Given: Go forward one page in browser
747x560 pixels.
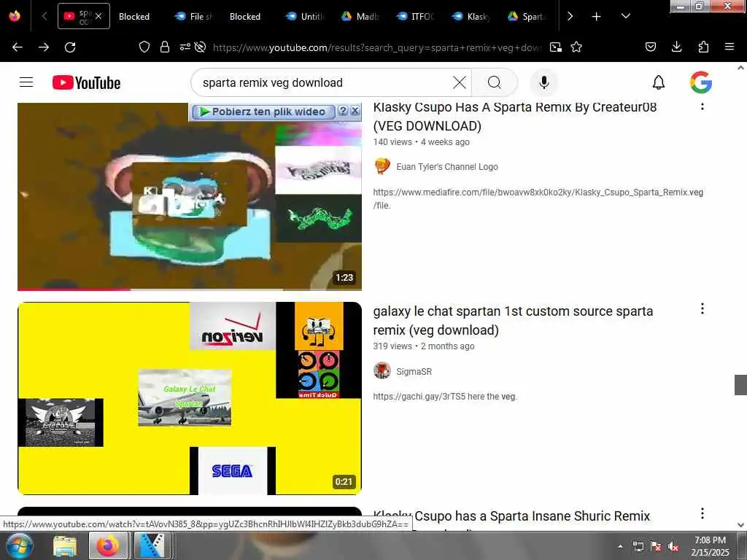Looking at the screenshot, I should click(x=44, y=47).
